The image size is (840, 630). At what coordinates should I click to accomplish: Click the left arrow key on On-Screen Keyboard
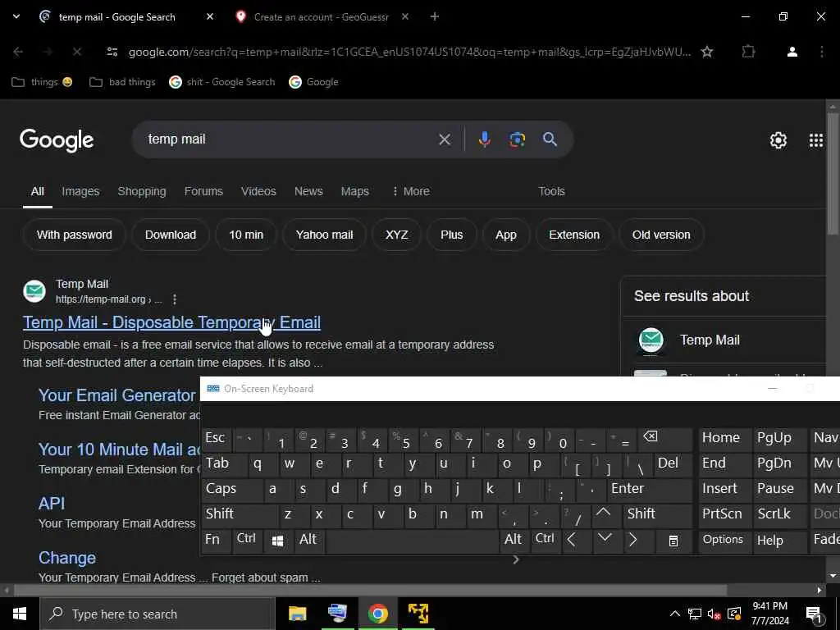click(572, 540)
